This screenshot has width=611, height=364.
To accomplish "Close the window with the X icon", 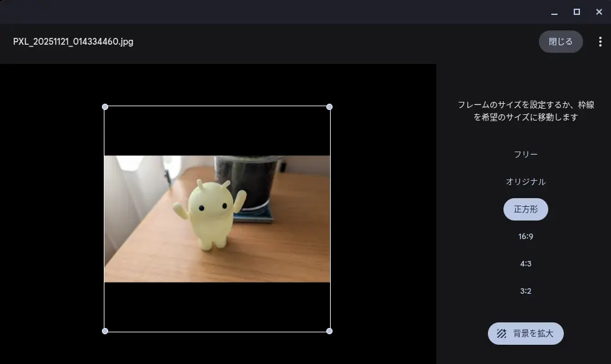I will pos(599,12).
